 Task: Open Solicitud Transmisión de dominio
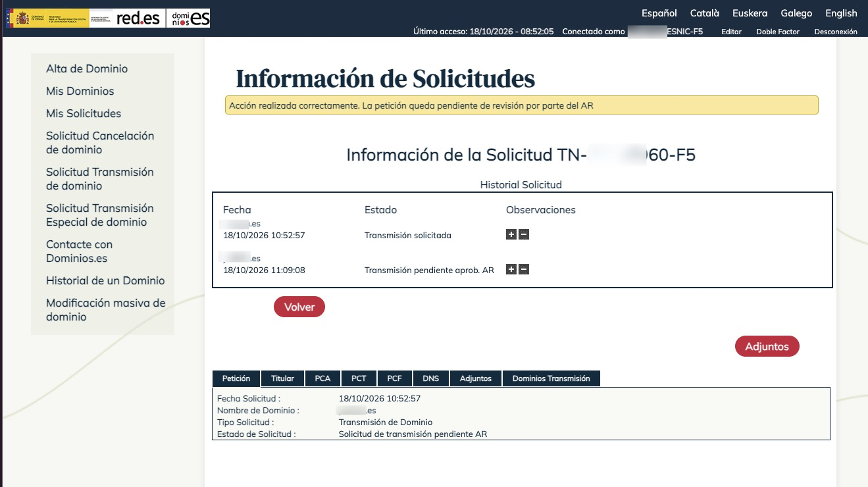tap(100, 179)
